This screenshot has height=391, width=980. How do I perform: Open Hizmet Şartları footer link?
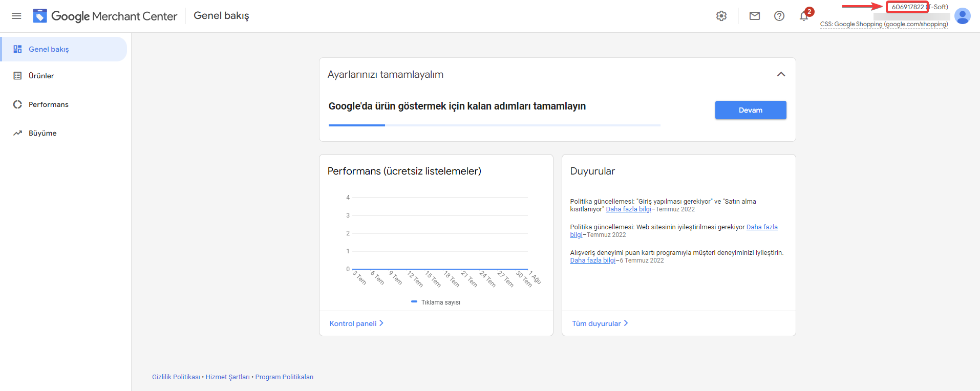[228, 377]
